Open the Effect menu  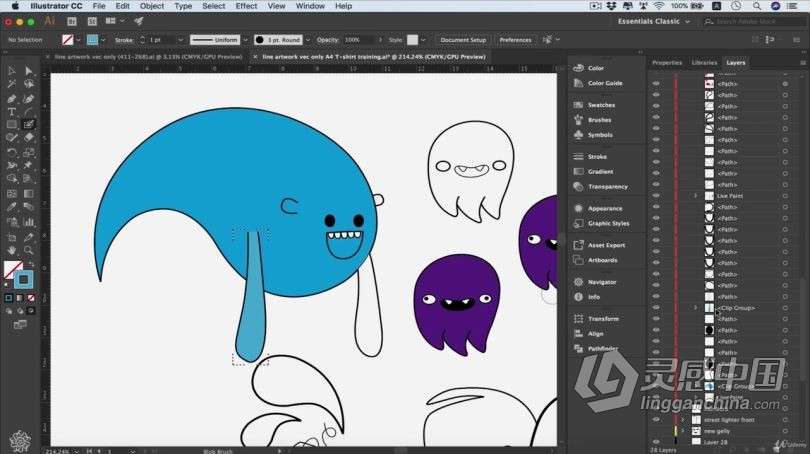tap(246, 6)
